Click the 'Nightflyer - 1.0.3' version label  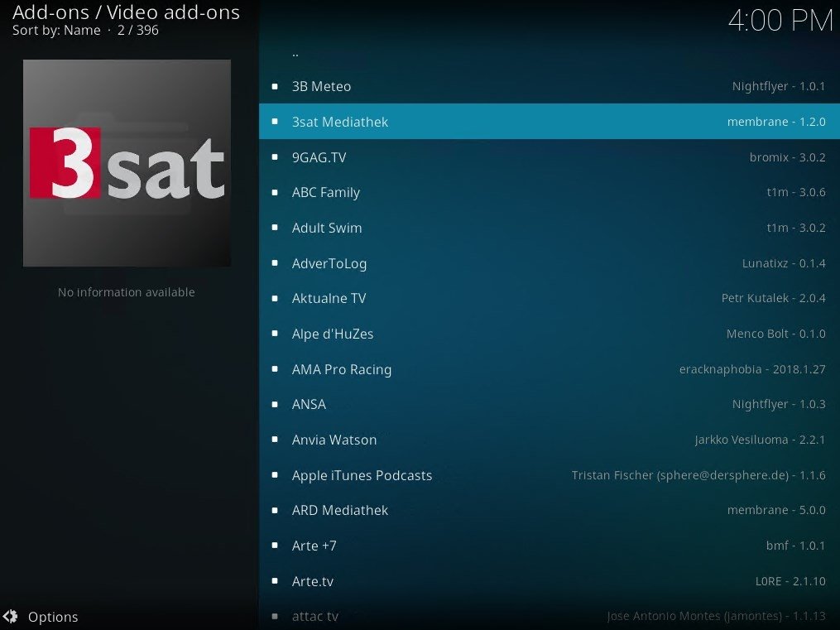pos(779,404)
